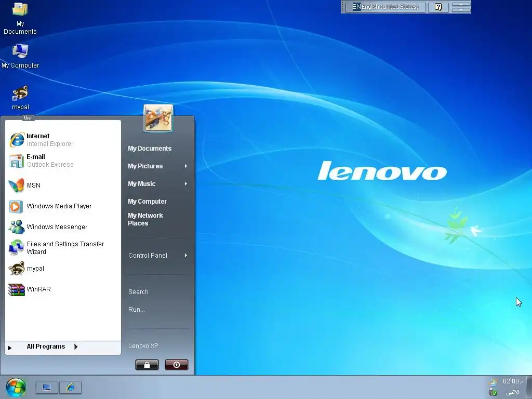Select My Computer desktop icon
This screenshot has width=532, height=399.
20,56
